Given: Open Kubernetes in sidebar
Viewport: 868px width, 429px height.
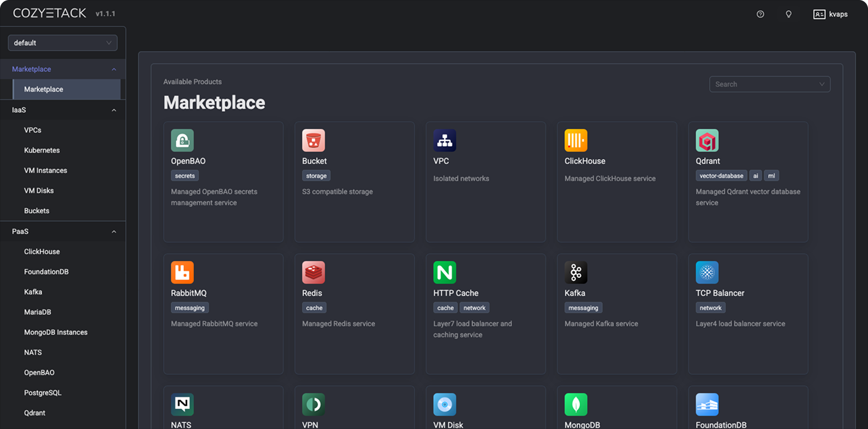Looking at the screenshot, I should (x=42, y=150).
